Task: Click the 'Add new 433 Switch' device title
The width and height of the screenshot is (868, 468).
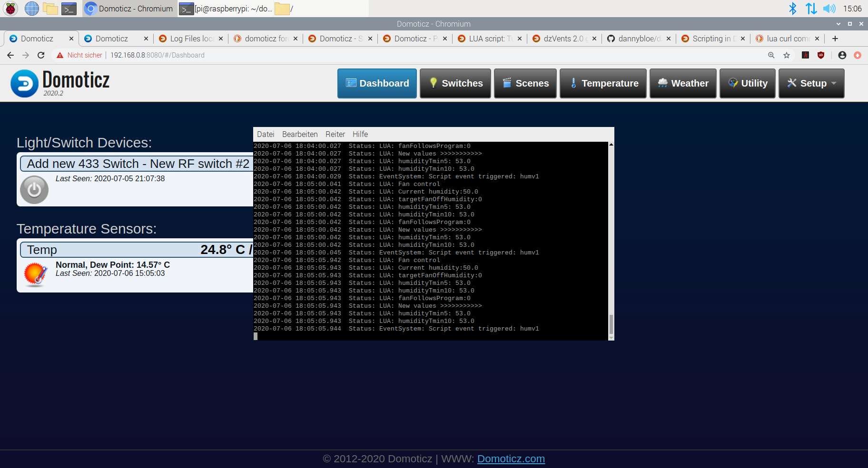Action: coord(138,164)
